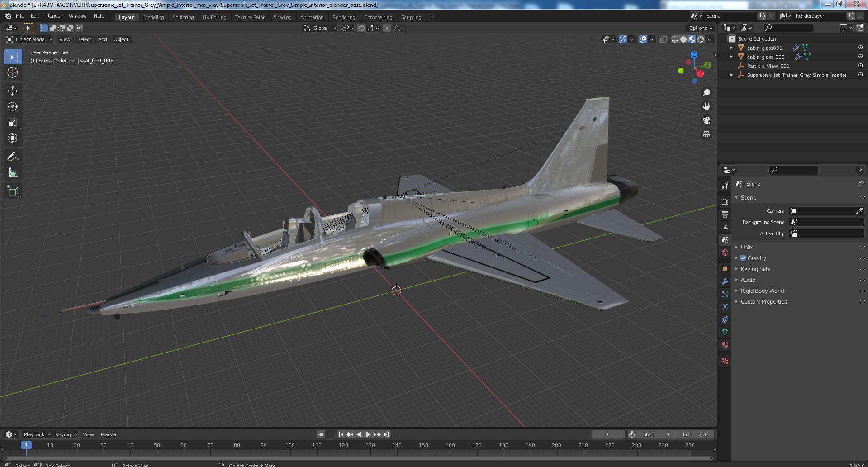This screenshot has height=467, width=868.
Task: Expand the Keying Sets panel
Action: pyautogui.click(x=755, y=269)
